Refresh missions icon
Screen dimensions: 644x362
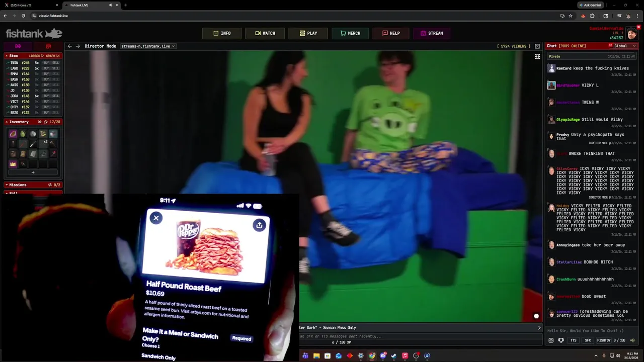pos(49,185)
